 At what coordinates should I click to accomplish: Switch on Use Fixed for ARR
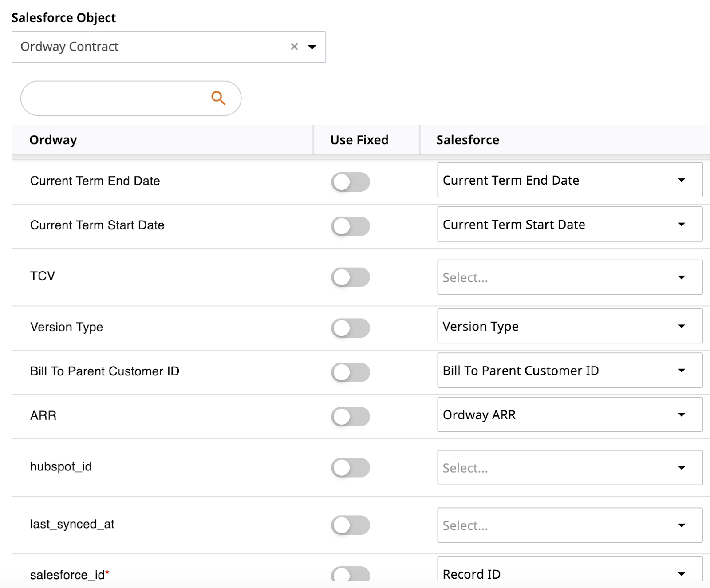point(350,417)
